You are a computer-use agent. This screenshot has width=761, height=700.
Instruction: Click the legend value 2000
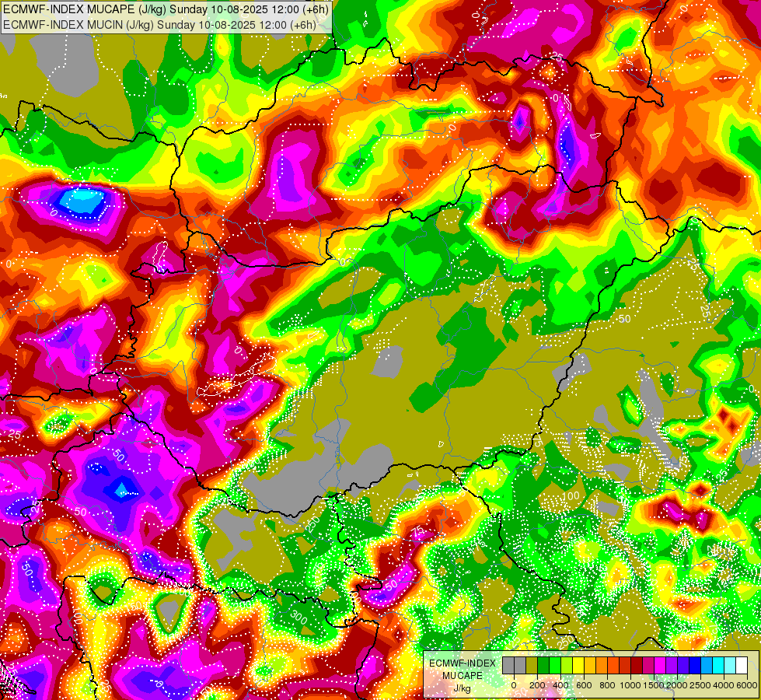tap(678, 685)
